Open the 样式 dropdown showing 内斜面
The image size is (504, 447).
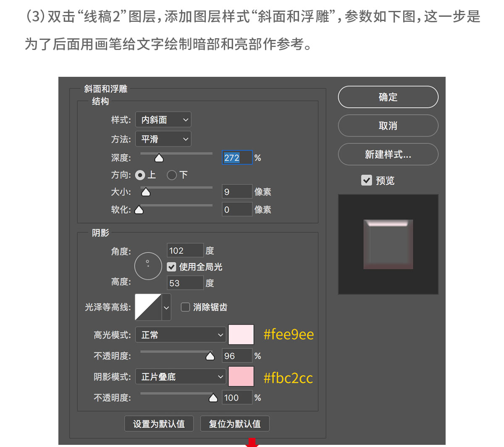click(163, 120)
